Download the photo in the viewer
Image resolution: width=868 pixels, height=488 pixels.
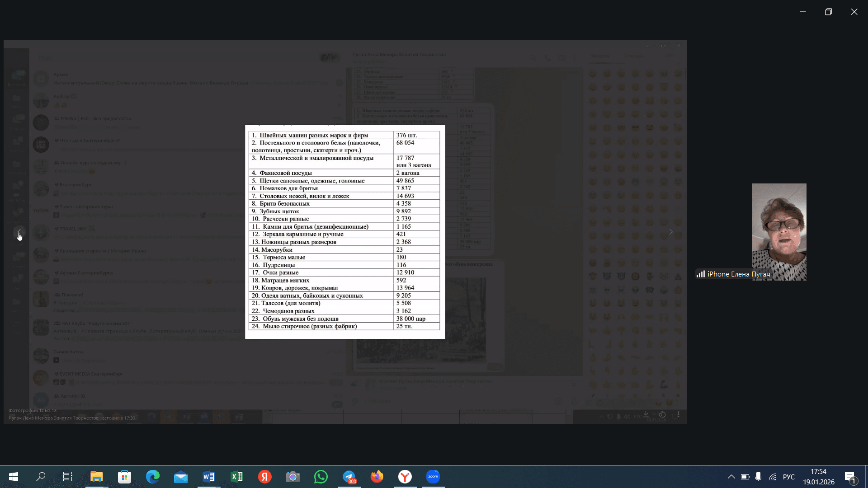coord(646,414)
